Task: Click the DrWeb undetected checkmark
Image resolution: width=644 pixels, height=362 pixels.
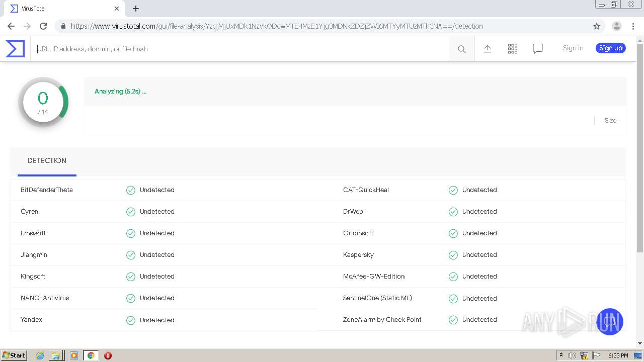Action: pos(453,212)
